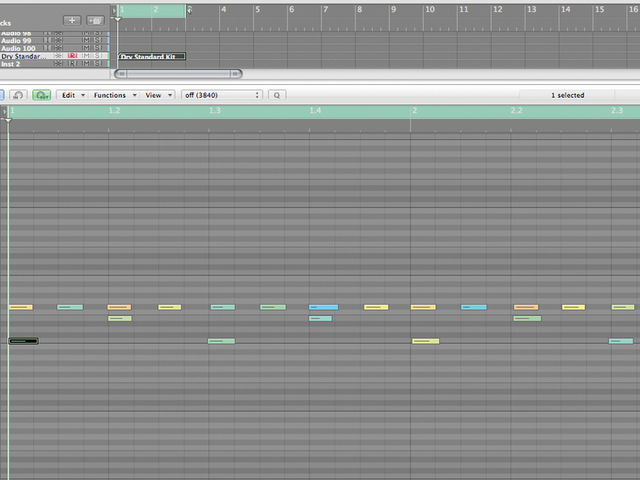The image size is (640, 480).
Task: Open the Edit menu in piano roll
Action: coord(73,95)
